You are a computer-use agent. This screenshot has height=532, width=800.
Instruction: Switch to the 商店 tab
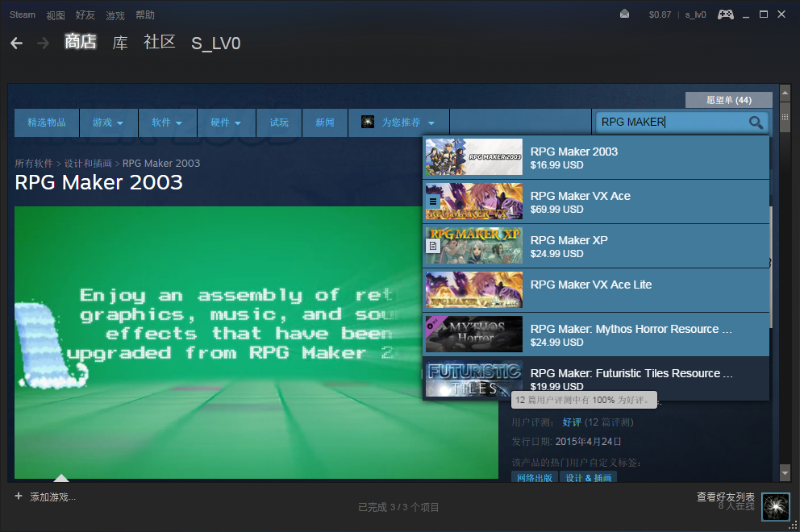click(81, 42)
